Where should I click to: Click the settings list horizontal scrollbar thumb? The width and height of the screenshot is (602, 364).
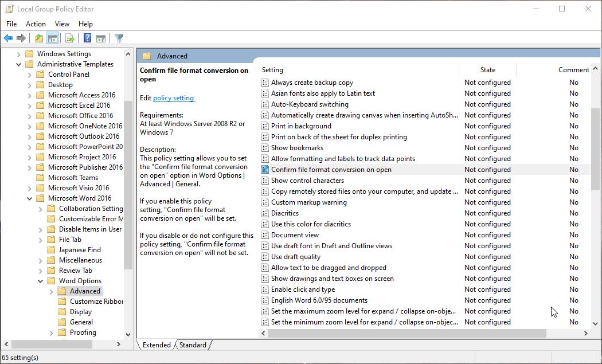(x=407, y=333)
